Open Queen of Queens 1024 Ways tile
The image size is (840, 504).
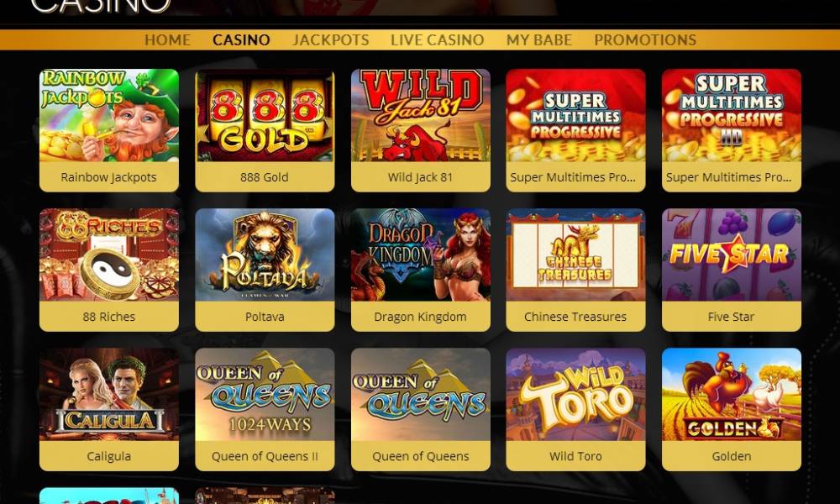[x=265, y=395]
